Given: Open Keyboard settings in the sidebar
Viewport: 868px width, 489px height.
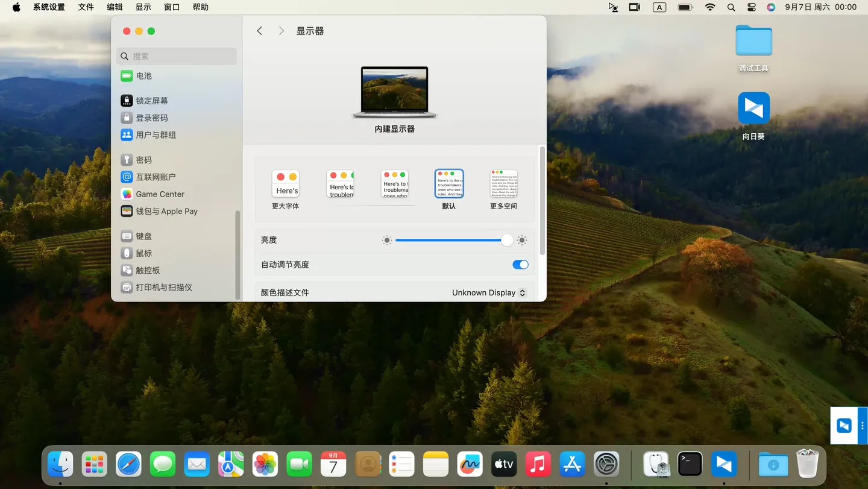Looking at the screenshot, I should tap(143, 236).
